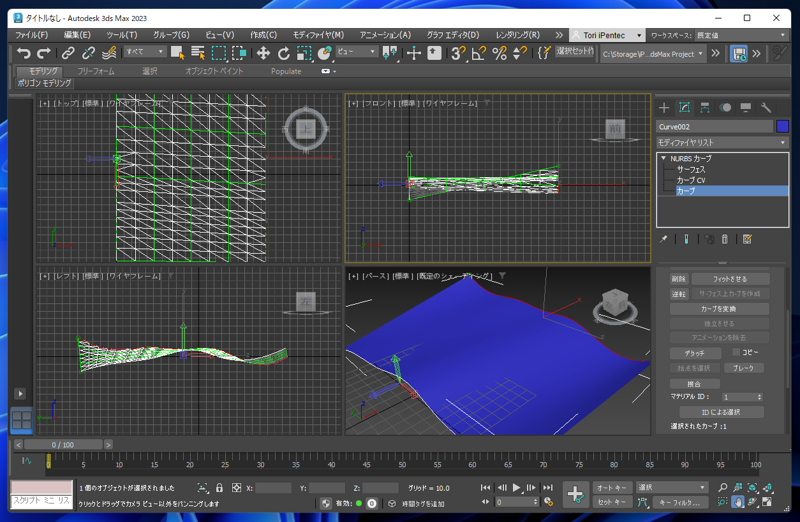Expand the hidden menus chevron in menu bar
800x522 pixels.
click(x=559, y=35)
